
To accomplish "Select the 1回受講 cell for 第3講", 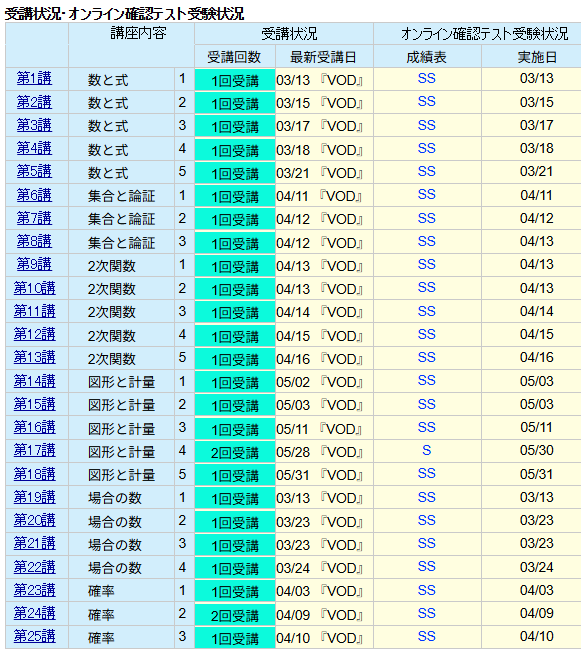I will [x=235, y=126].
